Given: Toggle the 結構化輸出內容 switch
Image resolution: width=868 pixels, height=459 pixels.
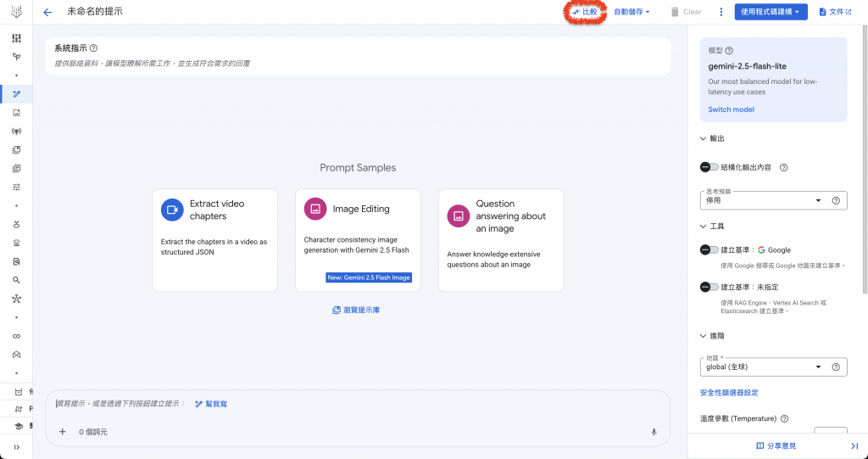Looking at the screenshot, I should (709, 167).
